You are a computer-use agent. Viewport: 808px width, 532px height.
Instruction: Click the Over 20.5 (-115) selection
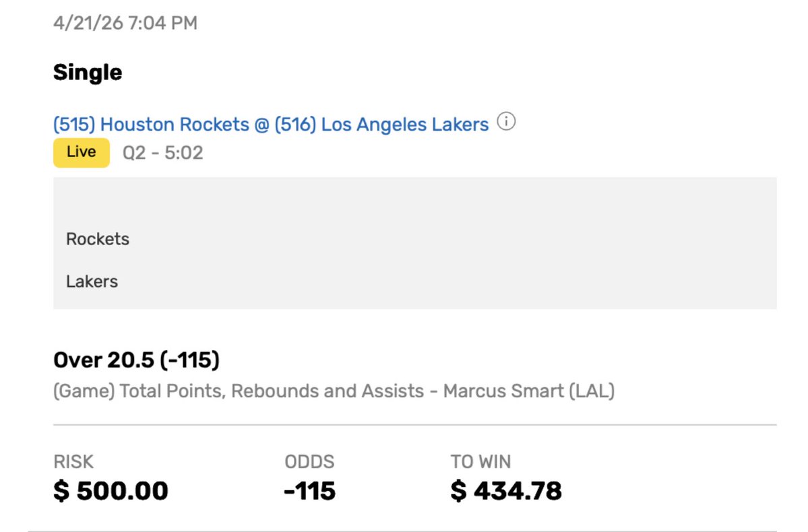click(136, 360)
